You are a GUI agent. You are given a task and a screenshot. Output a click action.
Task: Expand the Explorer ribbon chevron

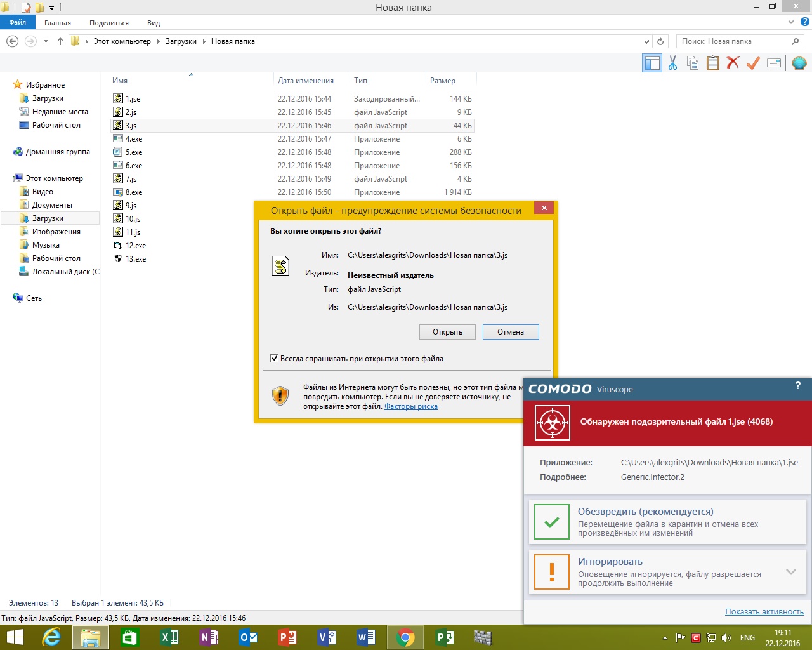click(x=790, y=22)
